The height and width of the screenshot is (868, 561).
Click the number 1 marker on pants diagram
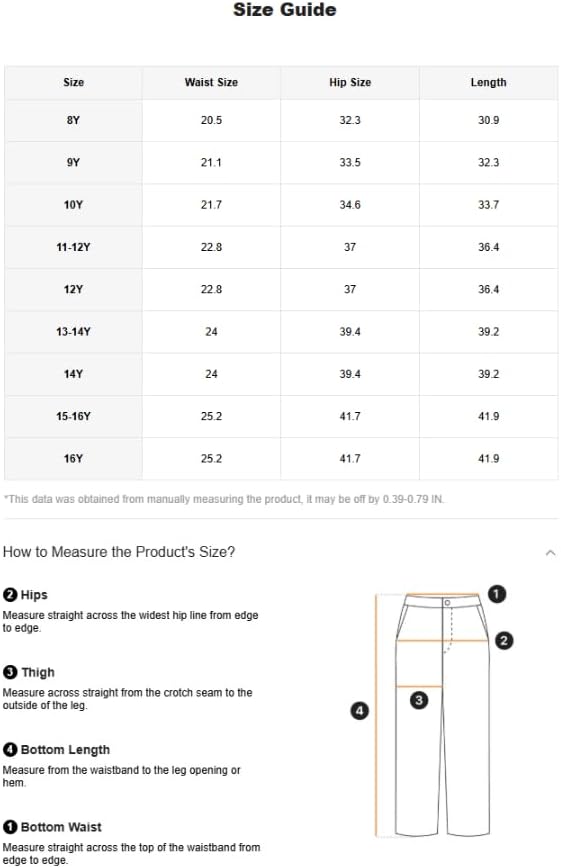(x=497, y=595)
